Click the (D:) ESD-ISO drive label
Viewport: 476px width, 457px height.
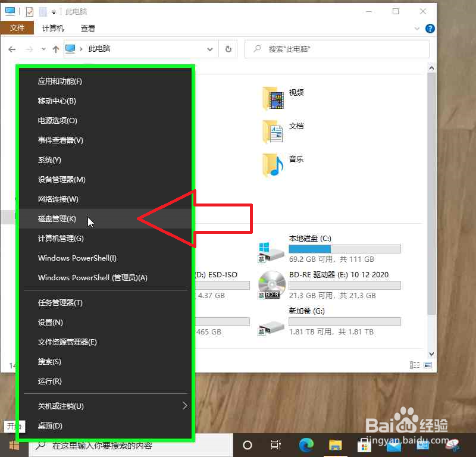(x=216, y=274)
